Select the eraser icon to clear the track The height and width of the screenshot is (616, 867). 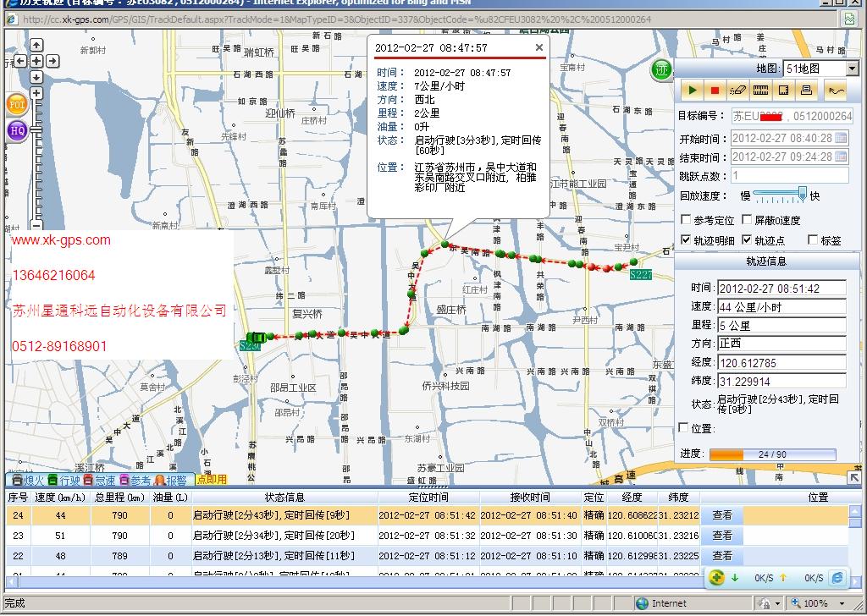point(740,90)
